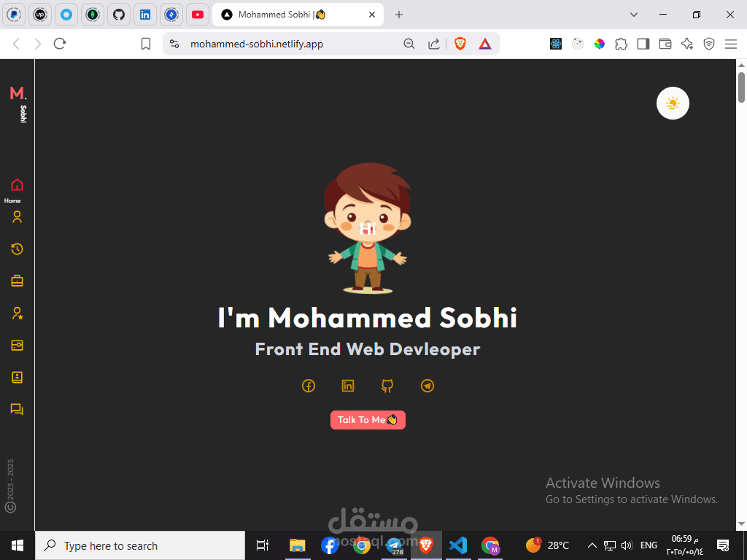Screen dimensions: 747x560
Task: Switch to the pinned blue ring tab
Action: click(x=66, y=15)
